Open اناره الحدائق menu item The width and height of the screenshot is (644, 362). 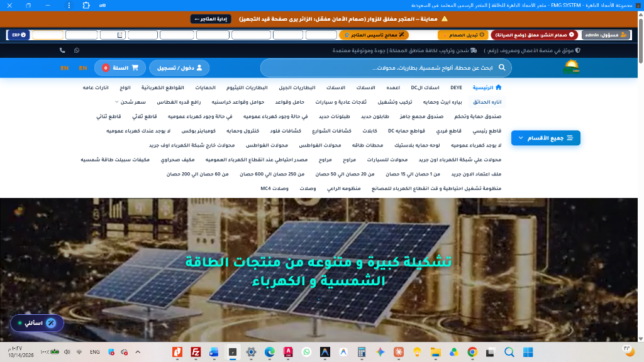[487, 102]
